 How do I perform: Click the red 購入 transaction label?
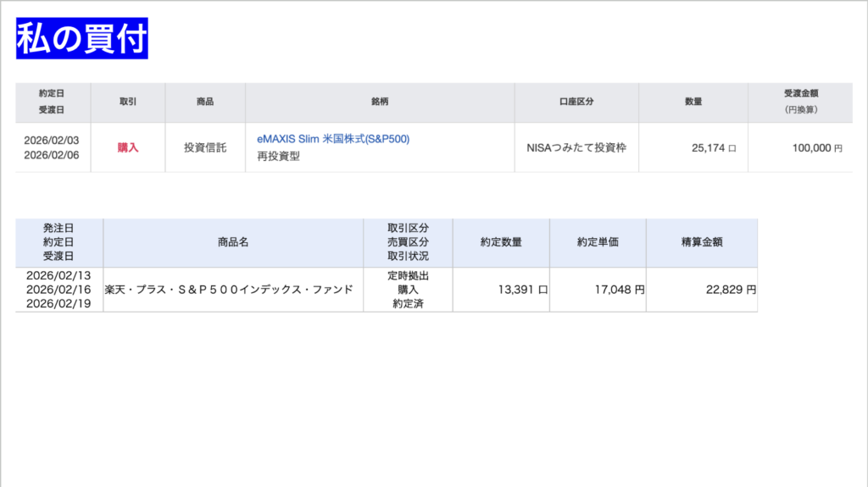point(128,147)
